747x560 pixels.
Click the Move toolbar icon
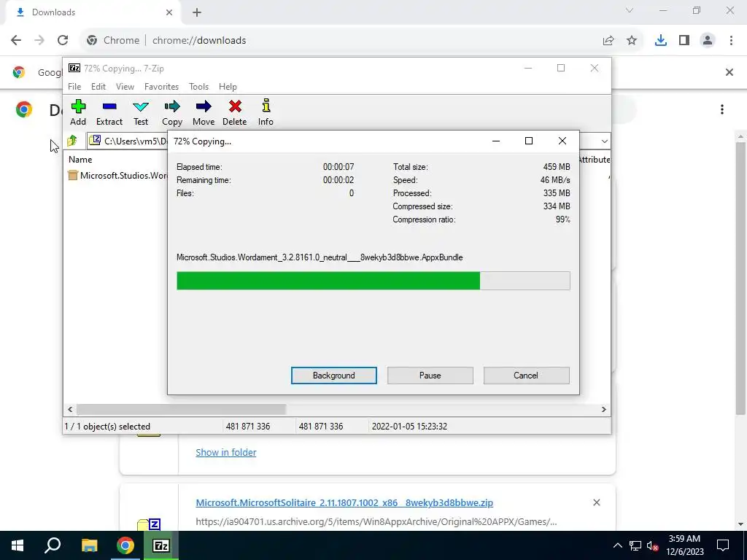204,112
